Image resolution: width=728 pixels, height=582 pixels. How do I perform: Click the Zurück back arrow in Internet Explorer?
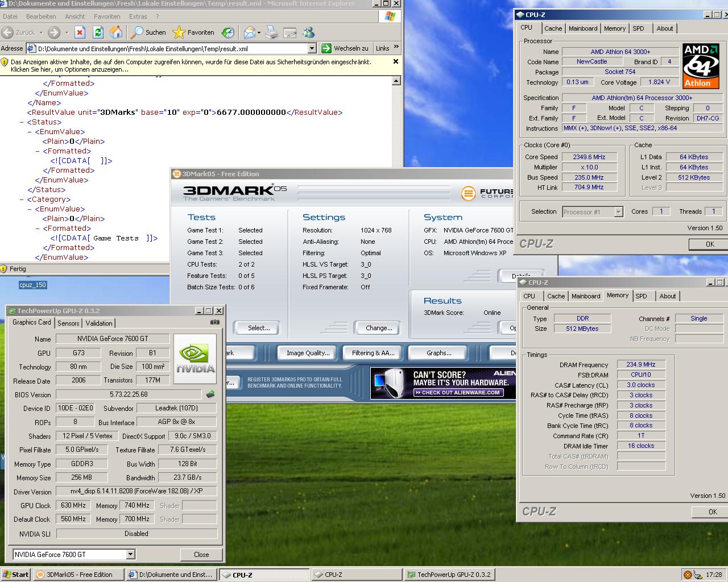coord(7,32)
